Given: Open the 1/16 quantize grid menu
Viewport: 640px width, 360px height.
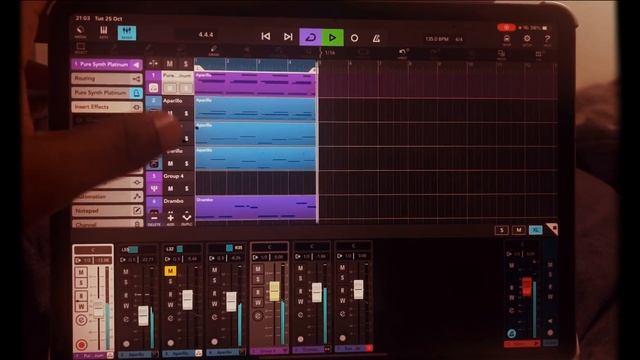Looking at the screenshot, I should [330, 52].
